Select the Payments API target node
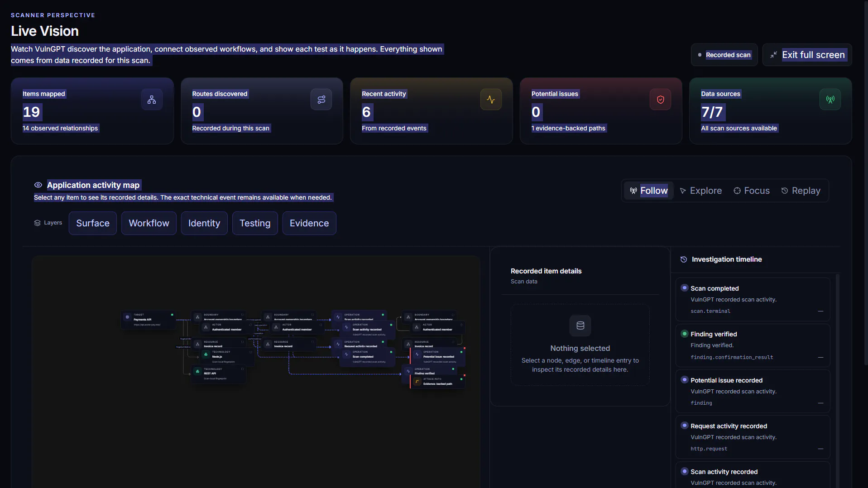The height and width of the screenshot is (488, 868). (x=148, y=320)
